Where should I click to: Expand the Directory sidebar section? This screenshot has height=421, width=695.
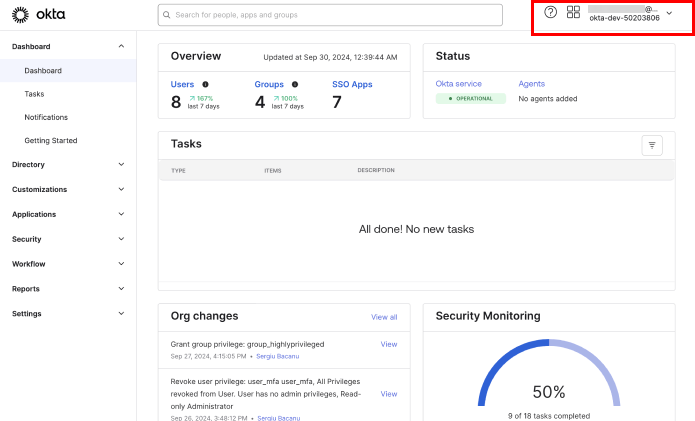tap(121, 164)
